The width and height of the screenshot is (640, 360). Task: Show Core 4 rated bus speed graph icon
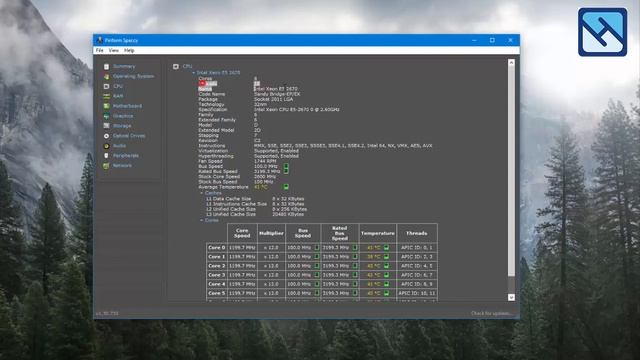(x=355, y=284)
